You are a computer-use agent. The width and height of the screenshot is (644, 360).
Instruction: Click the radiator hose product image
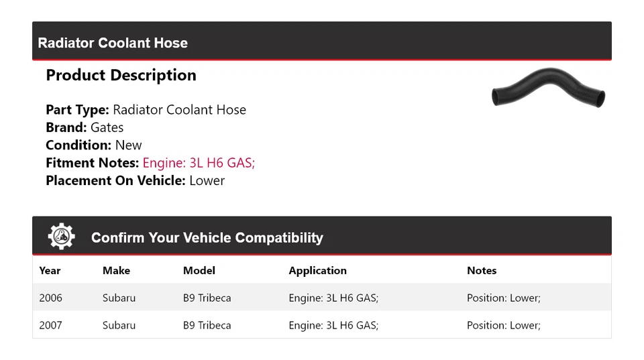pos(548,91)
